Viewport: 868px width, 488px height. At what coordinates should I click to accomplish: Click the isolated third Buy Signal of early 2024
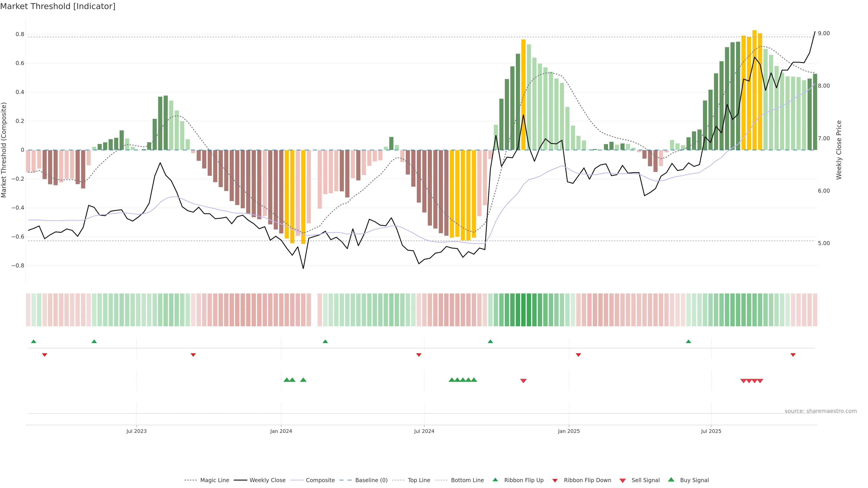pyautogui.click(x=303, y=380)
